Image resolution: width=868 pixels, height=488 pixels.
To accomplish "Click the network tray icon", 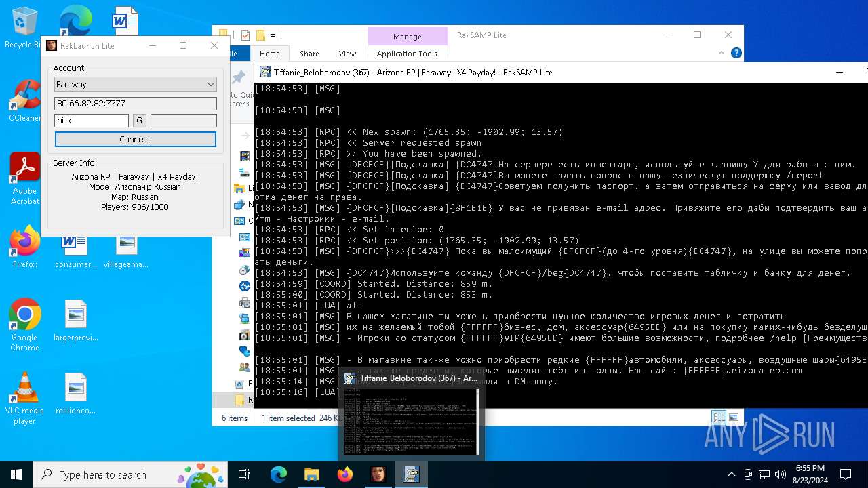I will click(x=764, y=474).
